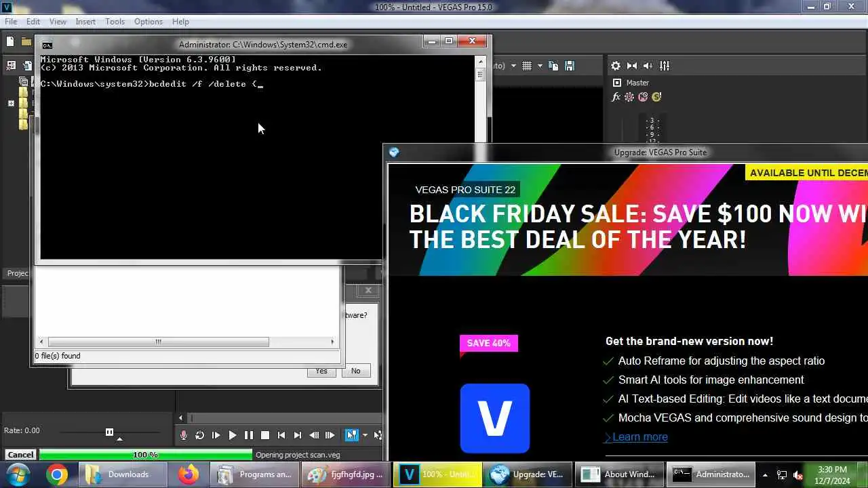
Task: Open the Tools menu
Action: (115, 22)
